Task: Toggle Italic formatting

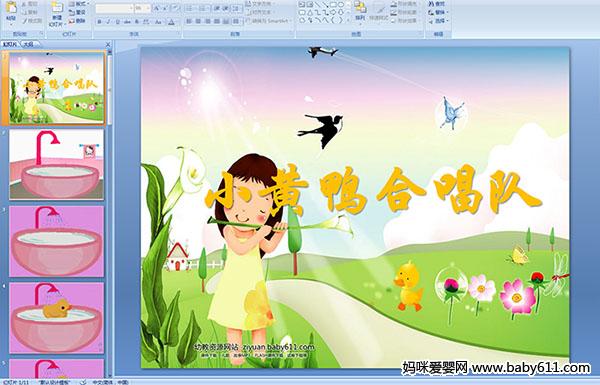Action: (x=108, y=22)
